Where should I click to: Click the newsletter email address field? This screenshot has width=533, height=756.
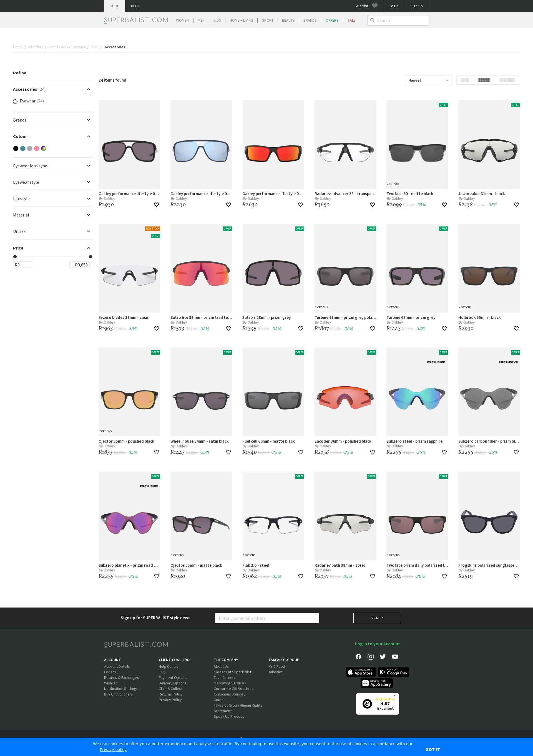click(267, 618)
